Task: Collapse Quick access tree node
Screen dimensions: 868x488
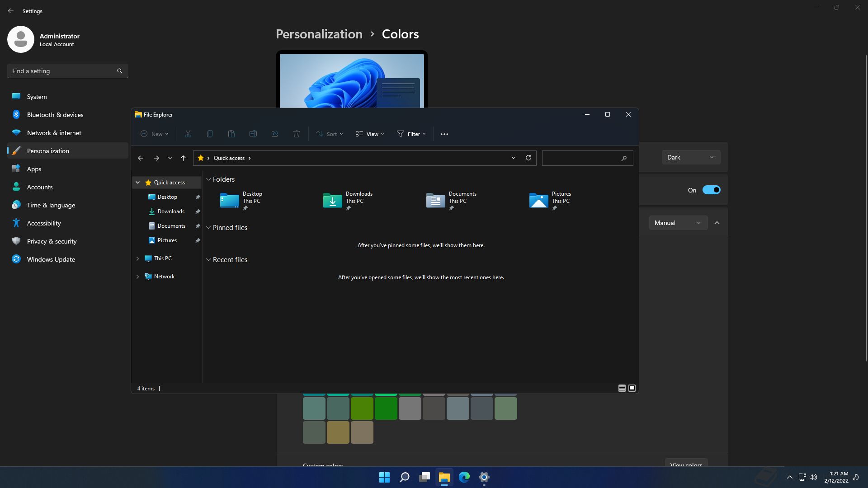Action: (137, 183)
